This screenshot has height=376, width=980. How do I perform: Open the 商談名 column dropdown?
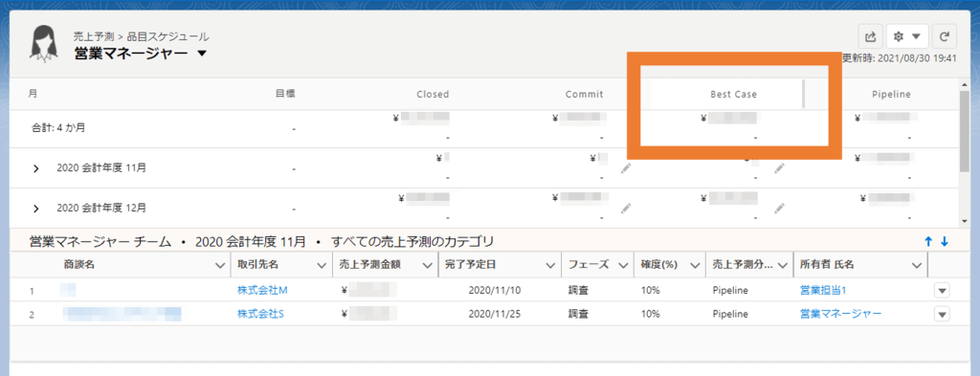click(x=220, y=265)
